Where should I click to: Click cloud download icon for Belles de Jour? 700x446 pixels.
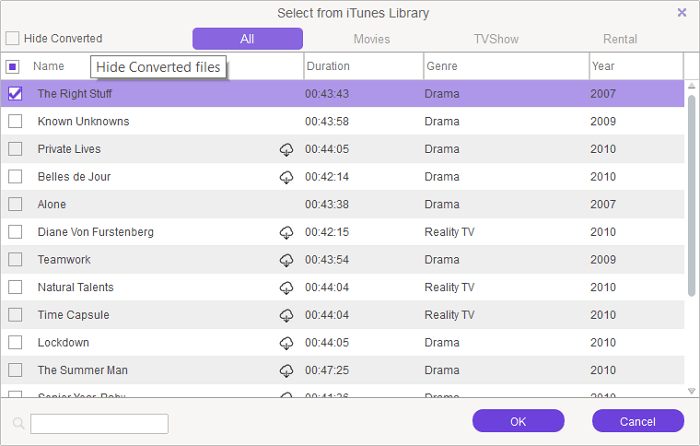(x=286, y=177)
